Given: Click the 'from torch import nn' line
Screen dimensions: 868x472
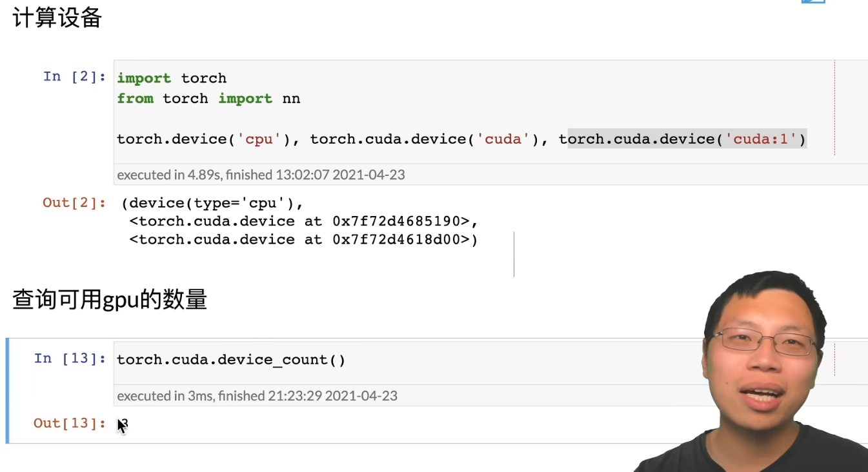Looking at the screenshot, I should (208, 99).
